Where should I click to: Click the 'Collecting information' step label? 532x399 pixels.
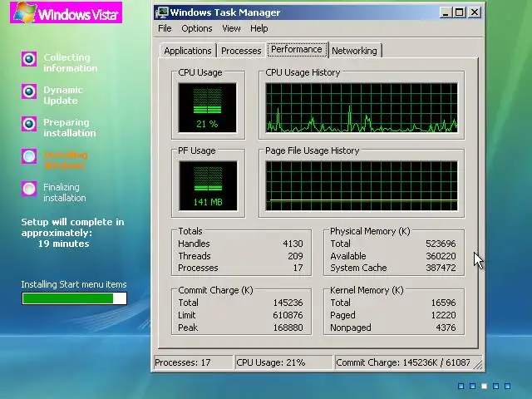pos(70,63)
